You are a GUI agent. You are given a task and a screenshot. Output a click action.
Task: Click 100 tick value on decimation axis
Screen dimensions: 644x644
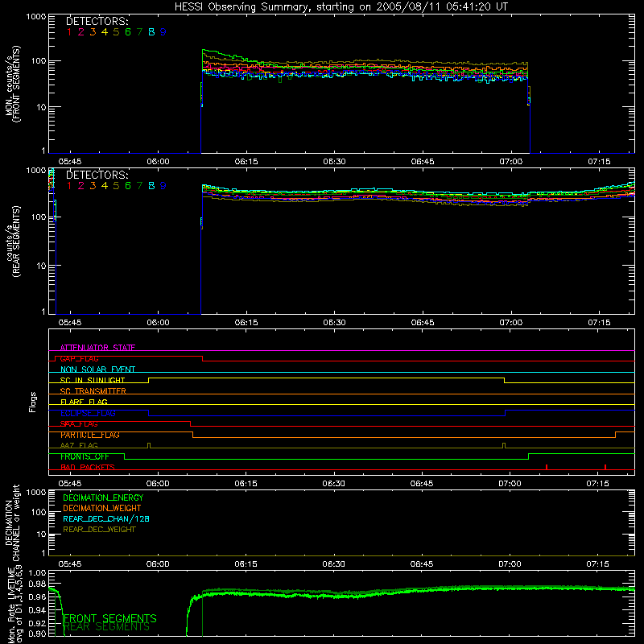coord(39,512)
